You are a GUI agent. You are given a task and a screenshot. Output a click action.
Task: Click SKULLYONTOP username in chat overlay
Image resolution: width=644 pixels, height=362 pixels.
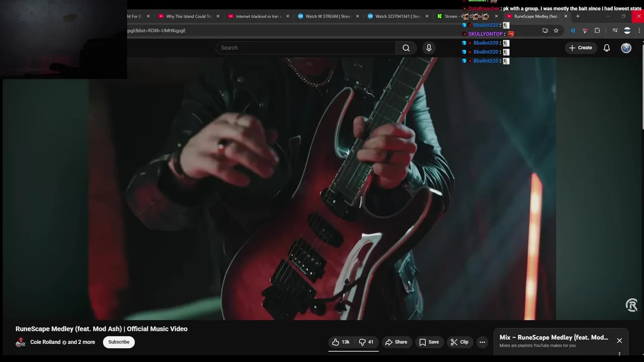(486, 34)
